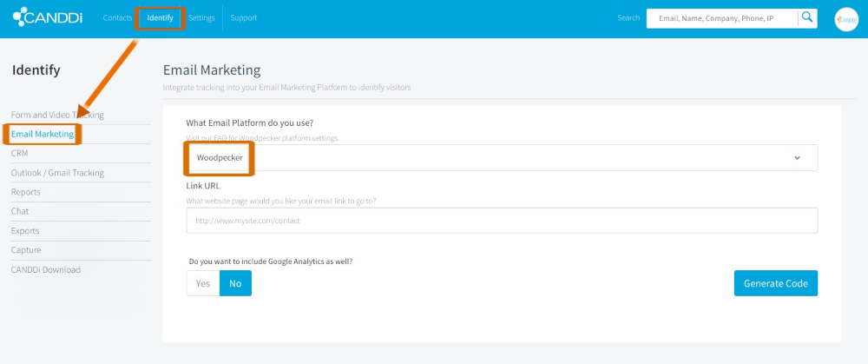
Task: Open the Exports section
Action: click(25, 230)
